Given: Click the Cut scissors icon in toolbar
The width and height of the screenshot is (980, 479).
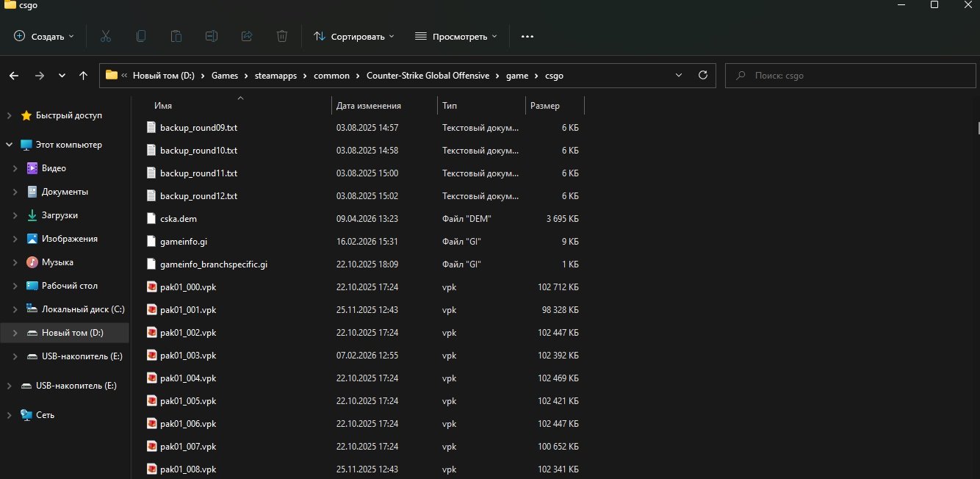Looking at the screenshot, I should (105, 36).
